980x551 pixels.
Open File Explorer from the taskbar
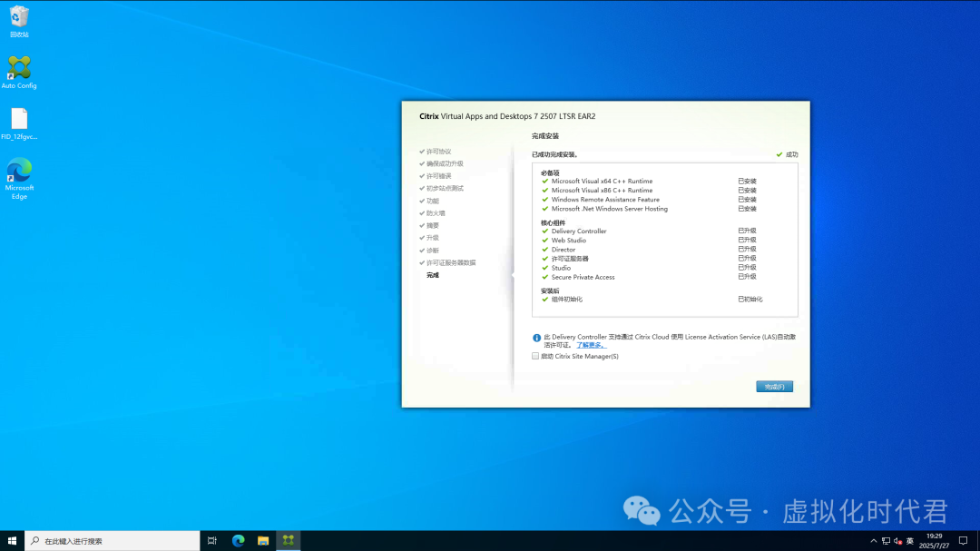[263, 541]
